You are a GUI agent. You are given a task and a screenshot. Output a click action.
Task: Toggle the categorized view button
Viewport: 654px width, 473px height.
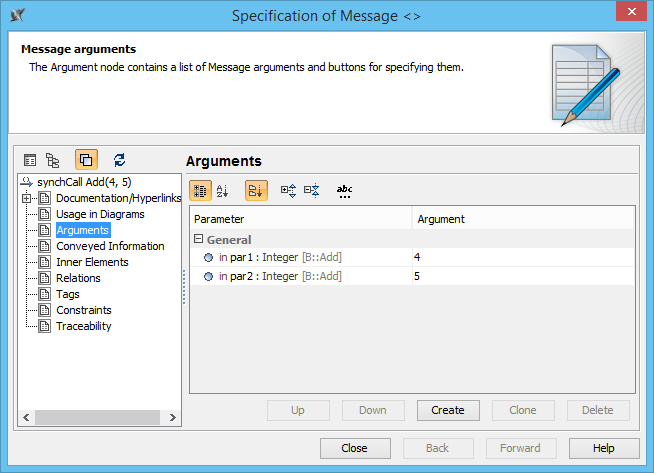tap(200, 190)
